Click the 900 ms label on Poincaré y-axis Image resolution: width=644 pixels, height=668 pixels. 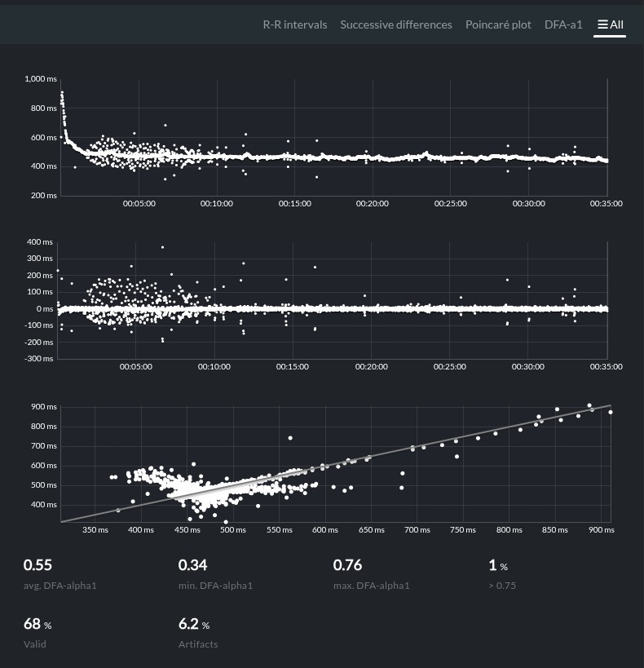pyautogui.click(x=43, y=407)
